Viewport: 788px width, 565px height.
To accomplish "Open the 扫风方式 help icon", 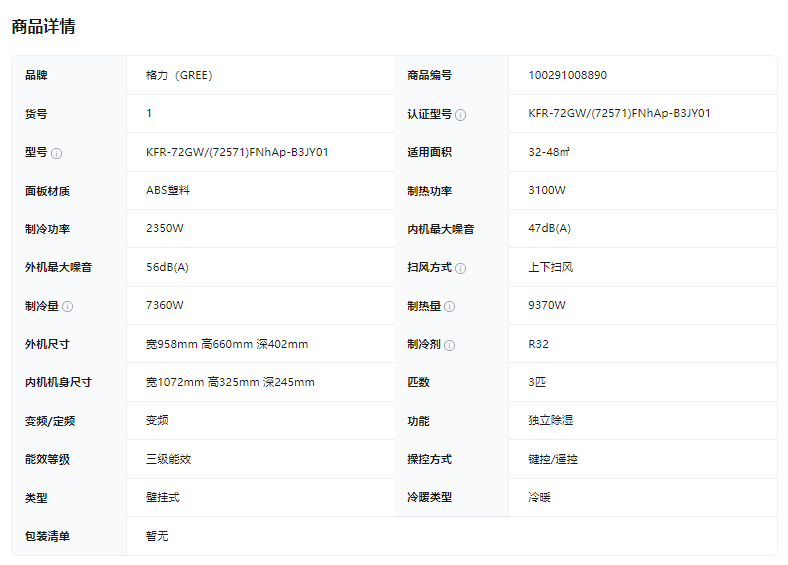I will click(x=460, y=268).
